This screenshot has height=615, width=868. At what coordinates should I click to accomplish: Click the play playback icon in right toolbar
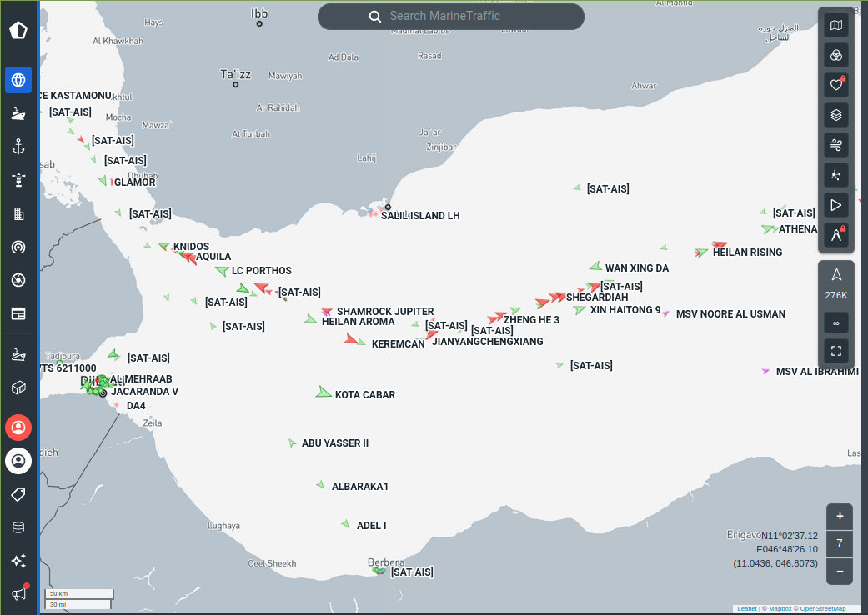pyautogui.click(x=835, y=205)
